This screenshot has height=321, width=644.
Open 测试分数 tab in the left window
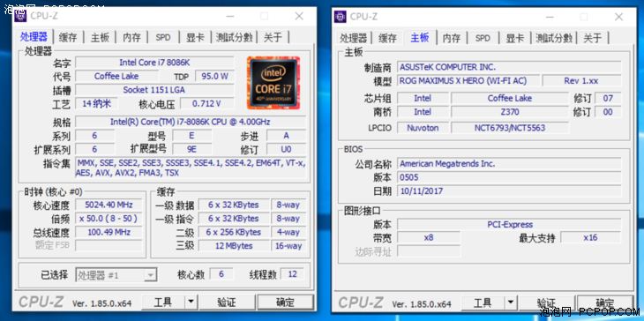tap(234, 37)
